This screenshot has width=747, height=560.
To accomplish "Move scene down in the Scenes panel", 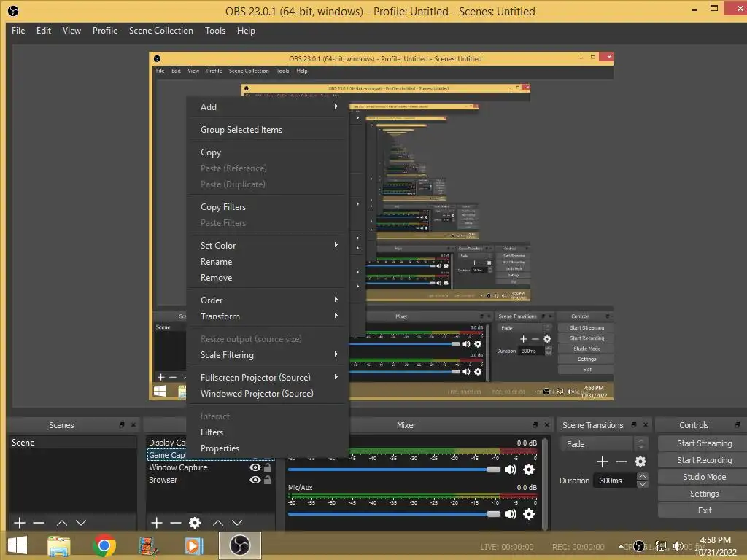I will pos(81,523).
